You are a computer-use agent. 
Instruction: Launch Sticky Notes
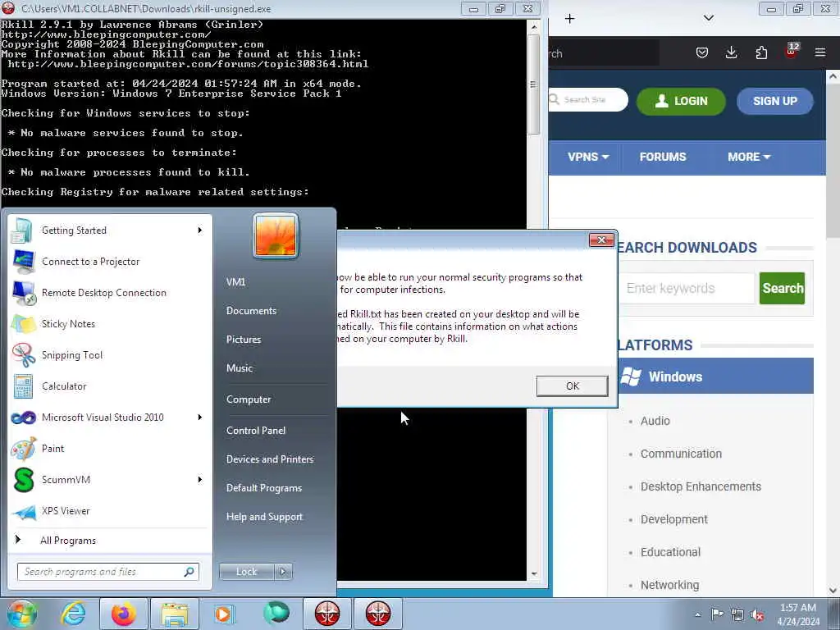tap(110, 323)
